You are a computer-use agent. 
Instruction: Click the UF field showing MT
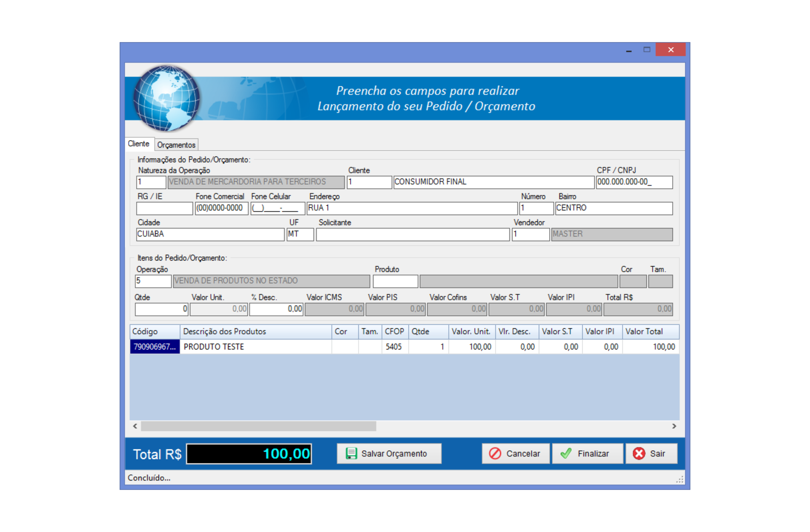[x=300, y=235]
